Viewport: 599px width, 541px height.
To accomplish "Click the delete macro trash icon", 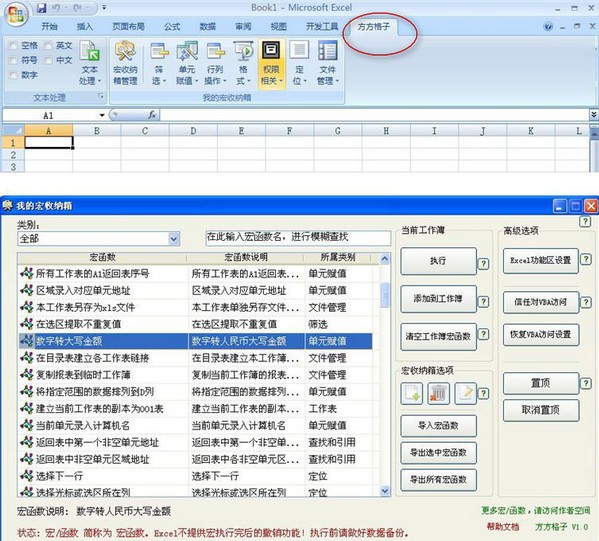I will coord(438,393).
